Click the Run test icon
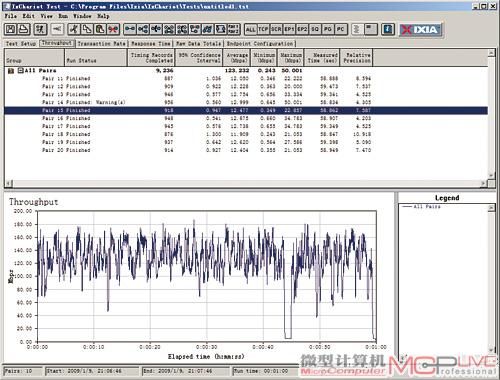 [x=40, y=29]
